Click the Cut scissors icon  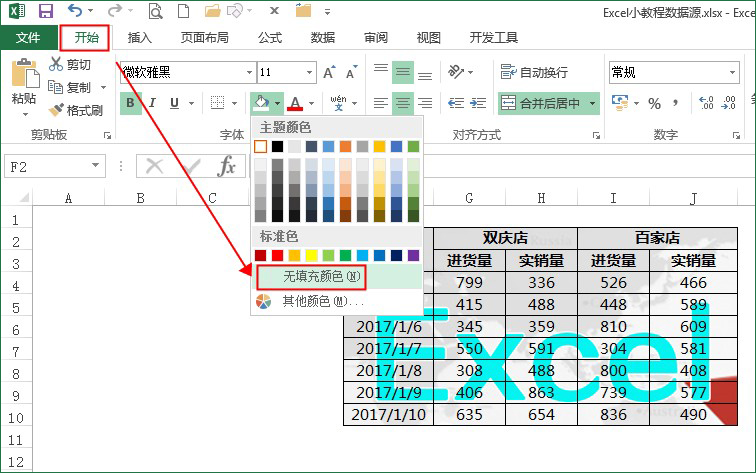pyautogui.click(x=56, y=64)
